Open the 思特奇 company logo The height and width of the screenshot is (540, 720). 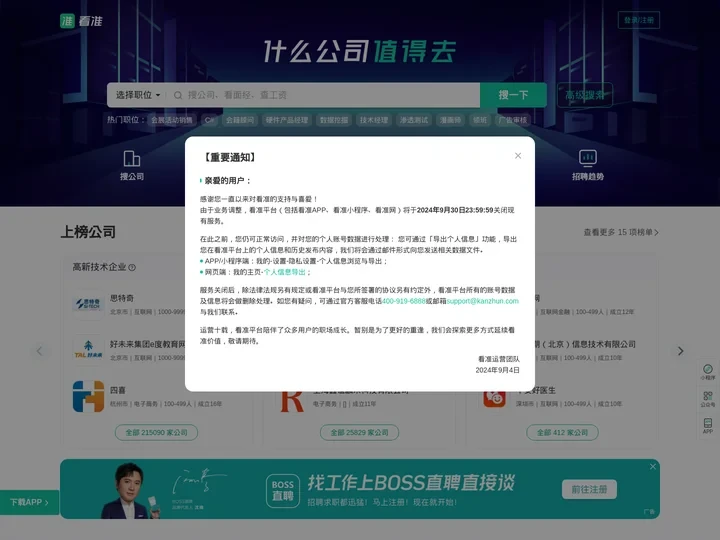88,304
